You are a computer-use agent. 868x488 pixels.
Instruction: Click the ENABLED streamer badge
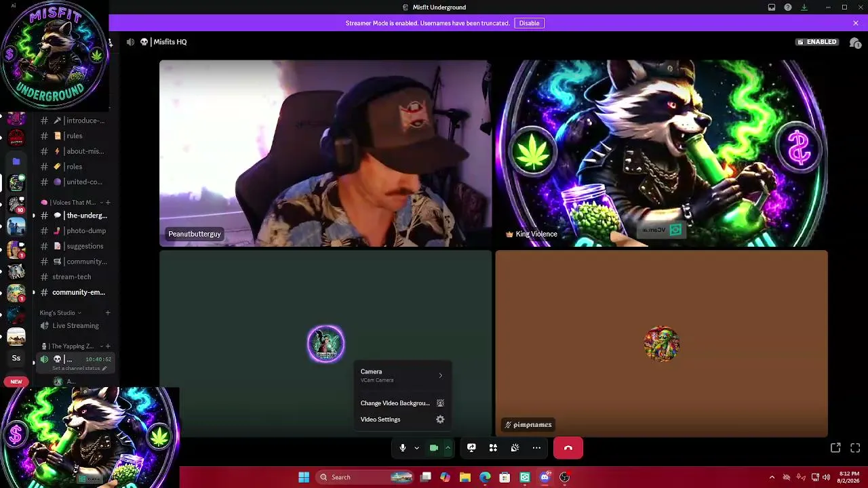(817, 42)
